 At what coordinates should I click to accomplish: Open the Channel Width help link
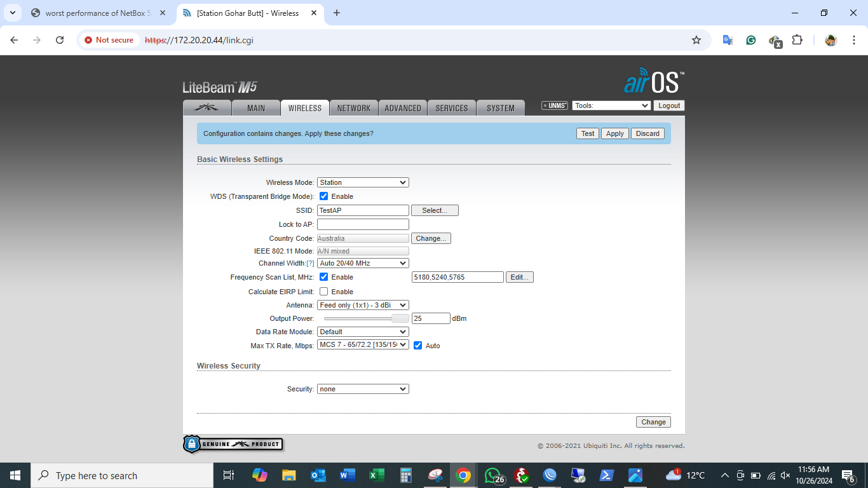pyautogui.click(x=310, y=263)
